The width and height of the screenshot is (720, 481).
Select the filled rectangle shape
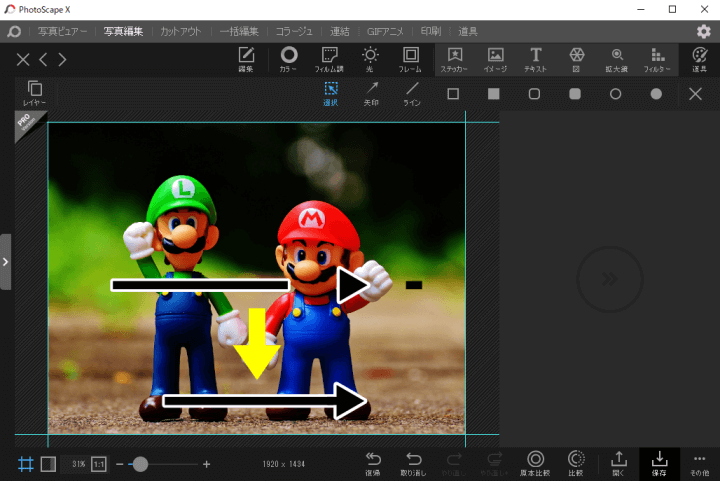[x=494, y=94]
